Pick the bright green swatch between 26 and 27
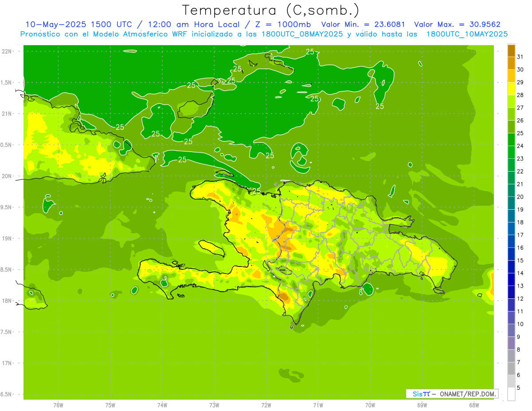The image size is (532, 411). (511, 114)
